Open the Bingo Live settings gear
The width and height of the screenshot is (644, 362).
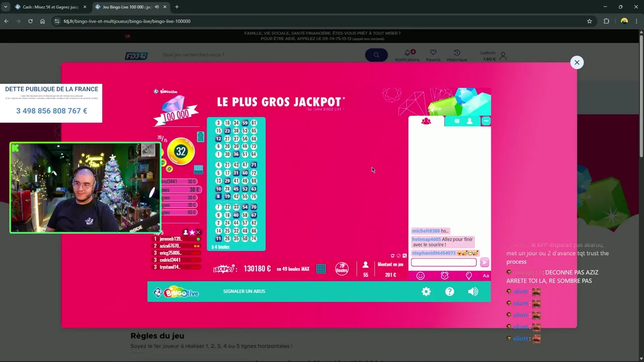(426, 292)
